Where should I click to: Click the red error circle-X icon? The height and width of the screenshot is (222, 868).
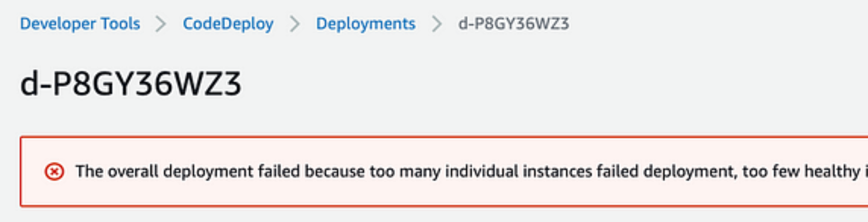tap(54, 172)
